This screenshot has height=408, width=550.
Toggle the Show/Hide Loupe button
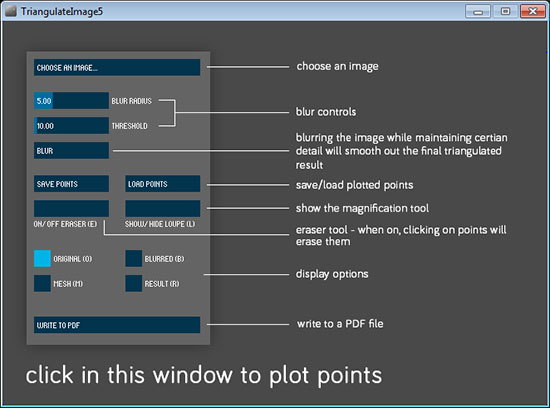(x=162, y=208)
